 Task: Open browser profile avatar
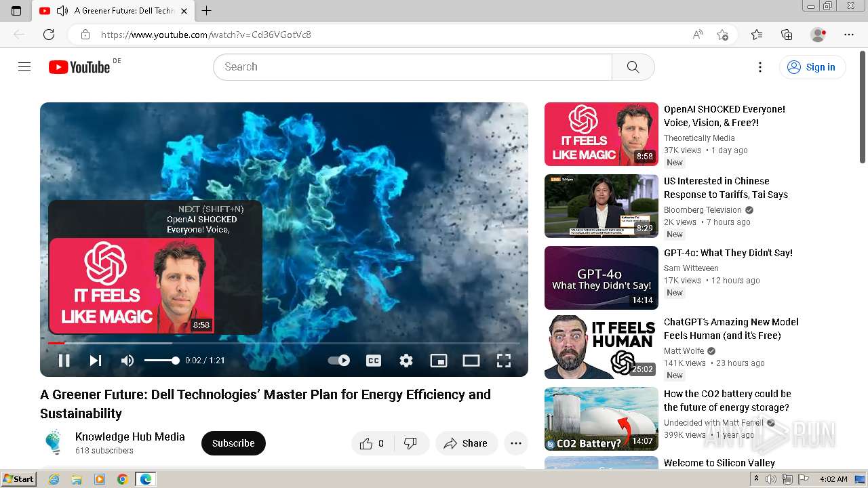pyautogui.click(x=818, y=35)
